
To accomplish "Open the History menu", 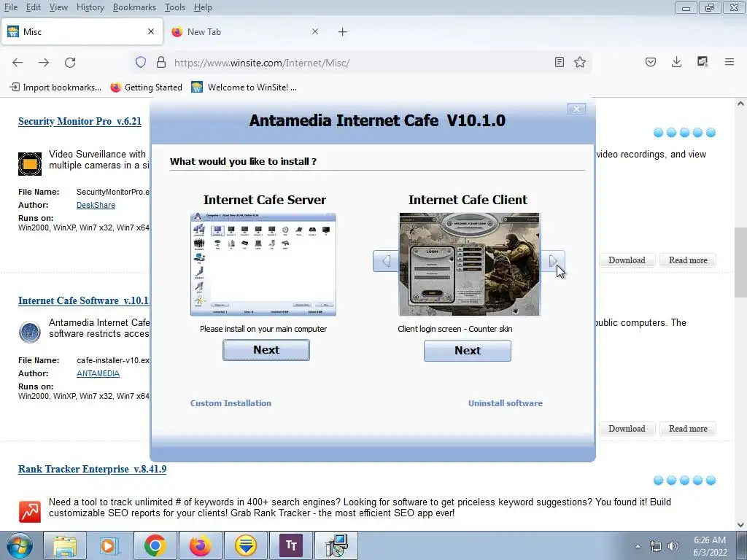I will coord(90,7).
